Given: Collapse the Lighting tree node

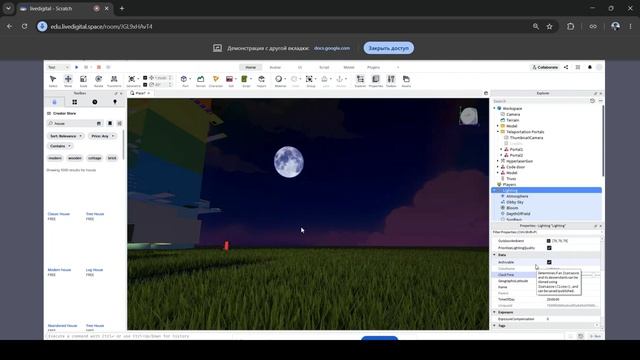Looking at the screenshot, I should (x=495, y=190).
